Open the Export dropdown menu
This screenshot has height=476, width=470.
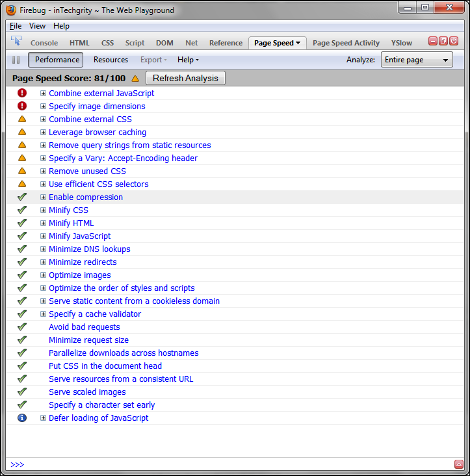tap(153, 60)
